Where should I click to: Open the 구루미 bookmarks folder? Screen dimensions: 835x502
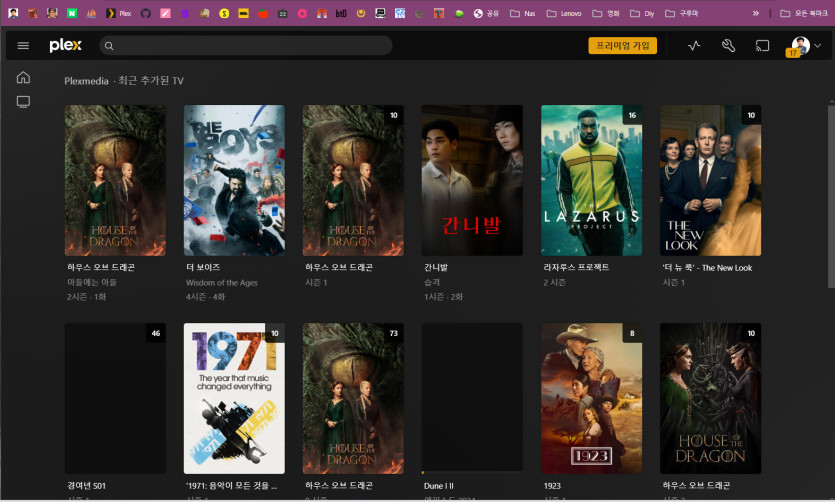tap(682, 13)
